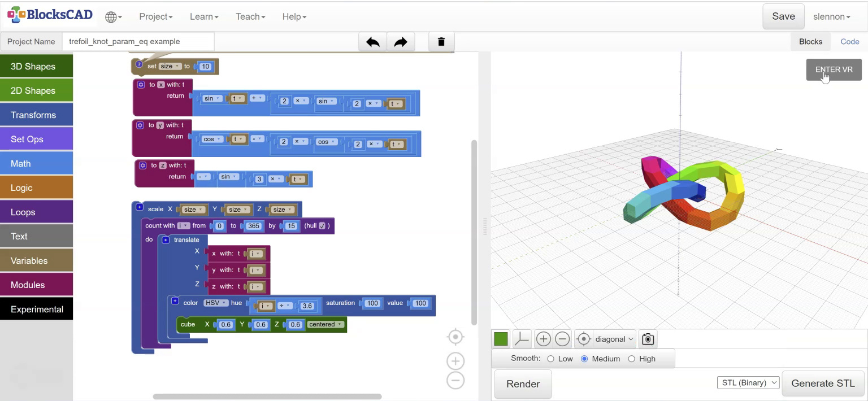Zoom in the 3D viewport
868x401 pixels.
pyautogui.click(x=543, y=338)
